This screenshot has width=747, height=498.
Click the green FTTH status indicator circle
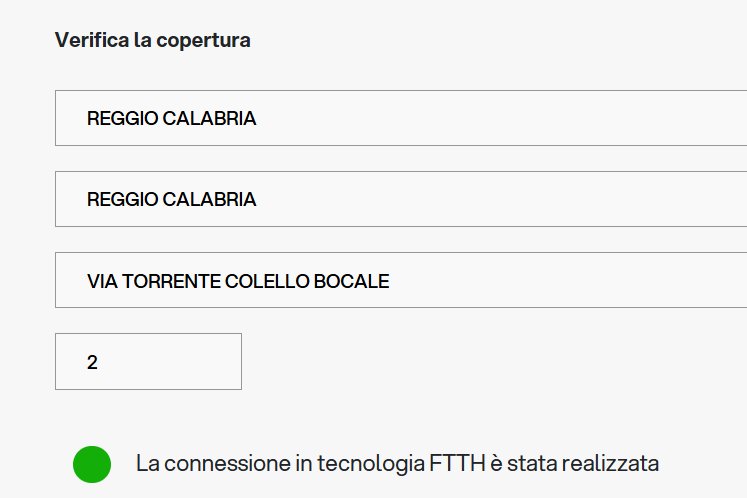click(x=91, y=464)
